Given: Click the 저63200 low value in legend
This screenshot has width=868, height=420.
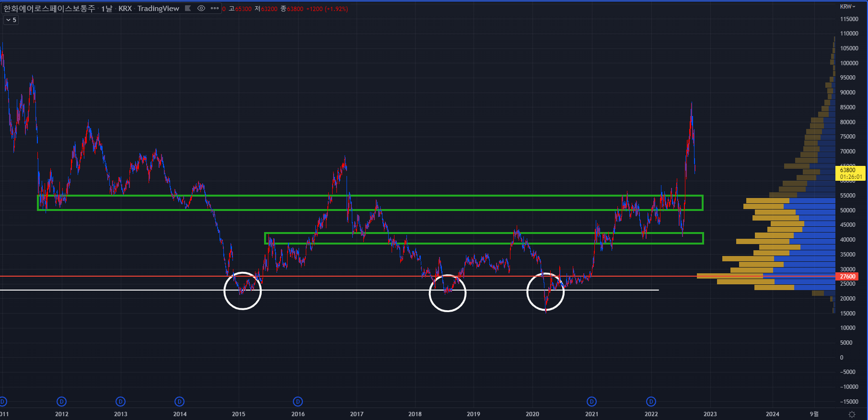Looking at the screenshot, I should (266, 9).
